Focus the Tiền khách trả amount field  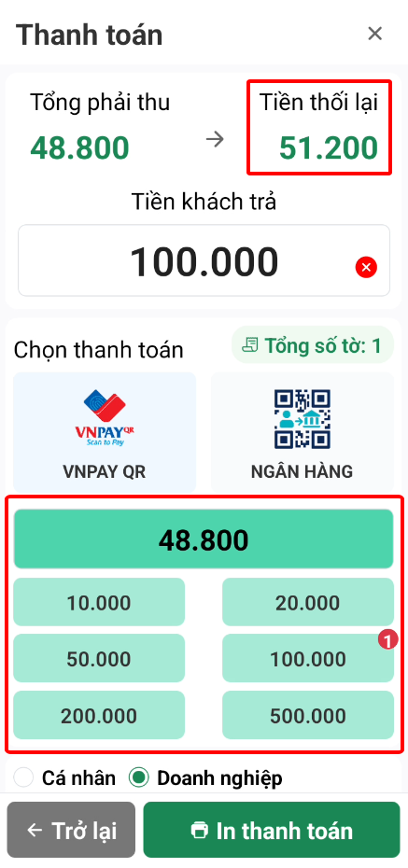204,260
